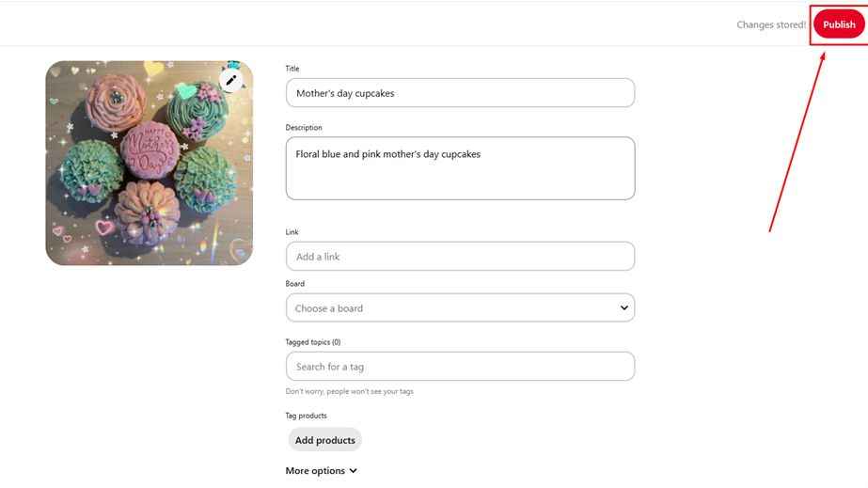Viewport: 868px width, 488px height.
Task: Expand the More options section
Action: [x=315, y=471]
